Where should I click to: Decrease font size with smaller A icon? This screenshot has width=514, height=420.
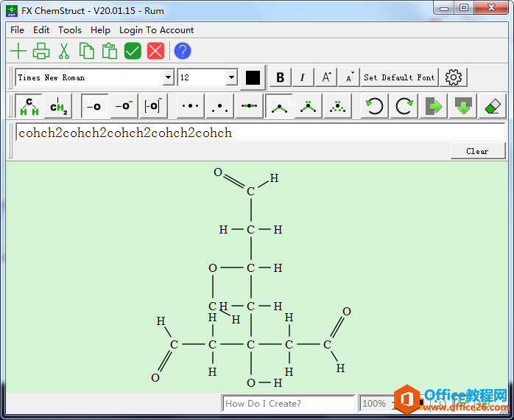[349, 77]
